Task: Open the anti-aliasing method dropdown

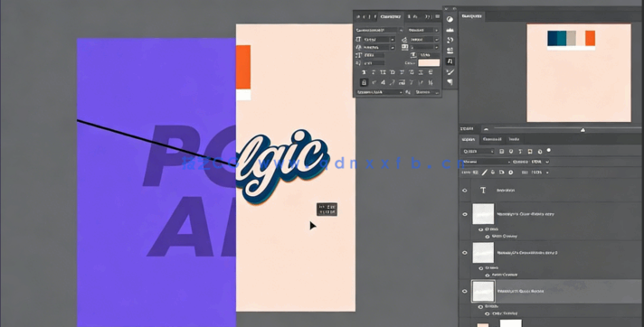Action: click(x=427, y=92)
